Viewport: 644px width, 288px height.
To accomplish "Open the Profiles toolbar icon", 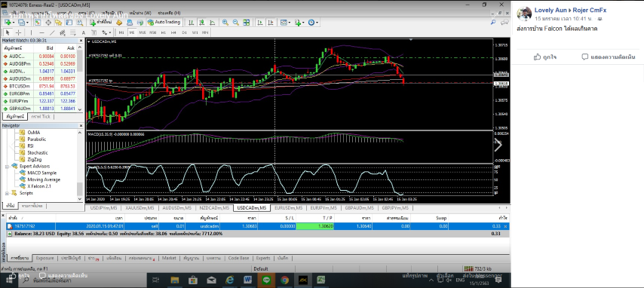I will [x=22, y=22].
